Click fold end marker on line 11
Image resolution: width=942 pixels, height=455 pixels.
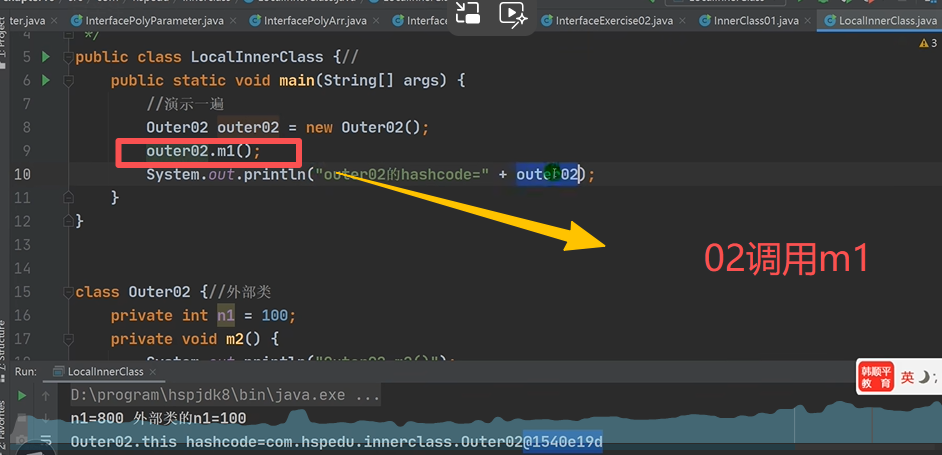[x=68, y=197]
